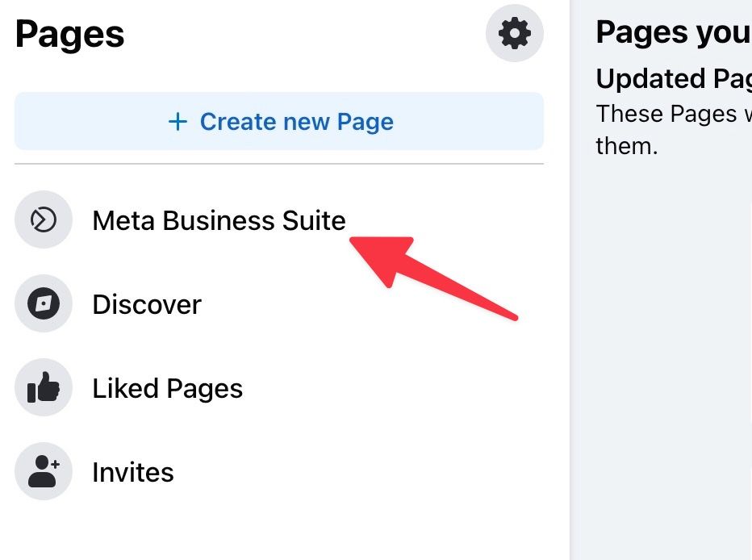Open Meta Business Suite
752x560 pixels.
(x=219, y=219)
